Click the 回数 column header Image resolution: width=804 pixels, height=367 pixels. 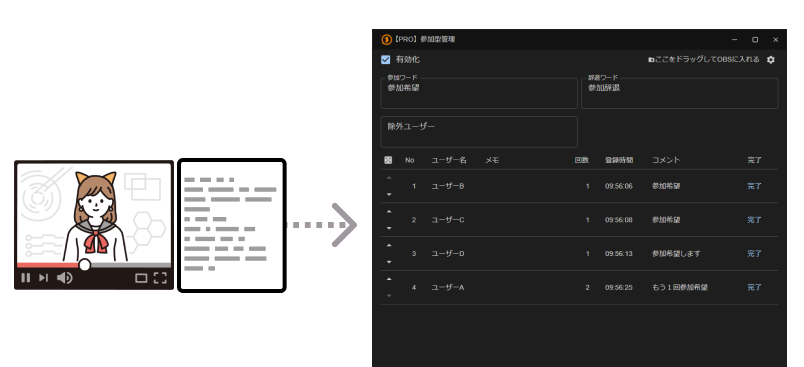581,160
